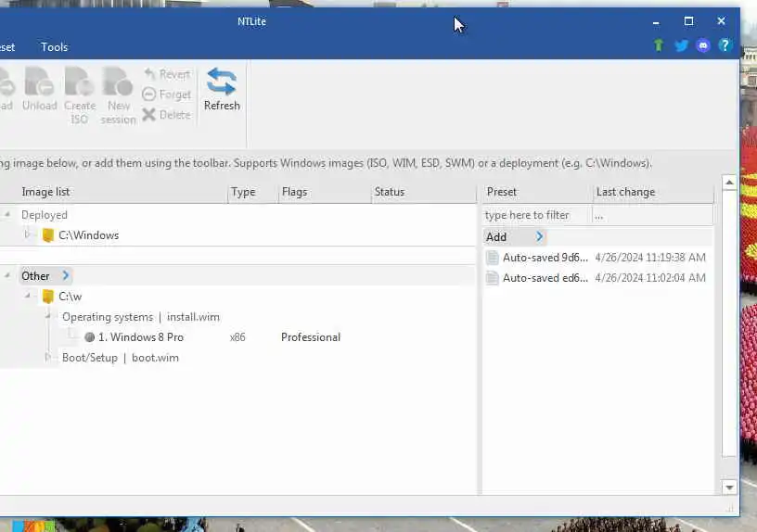The width and height of the screenshot is (757, 532).
Task: Click the Professional flag cell
Action: pyautogui.click(x=311, y=337)
